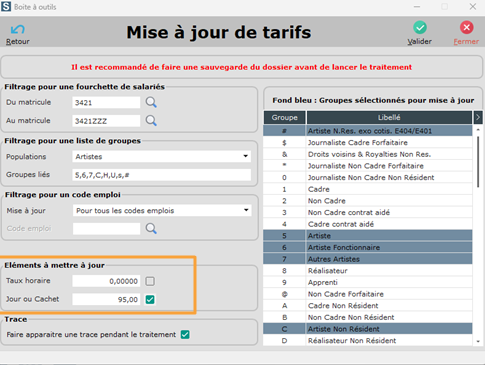Screen dimensions: 487x368
Task: Select row Cadre Non Résident group A
Action: [x=368, y=306]
